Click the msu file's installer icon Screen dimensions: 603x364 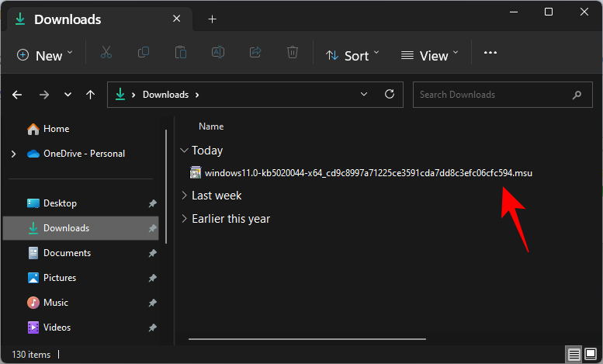tap(196, 172)
